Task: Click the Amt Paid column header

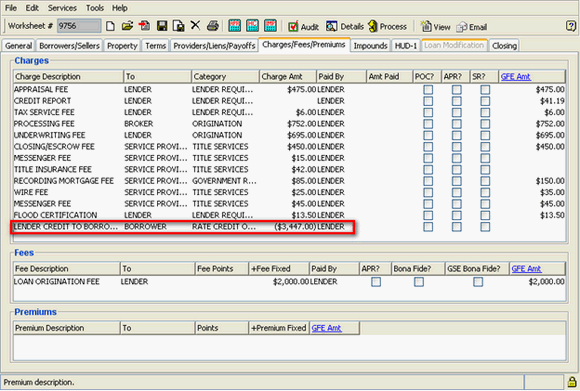Action: point(389,77)
